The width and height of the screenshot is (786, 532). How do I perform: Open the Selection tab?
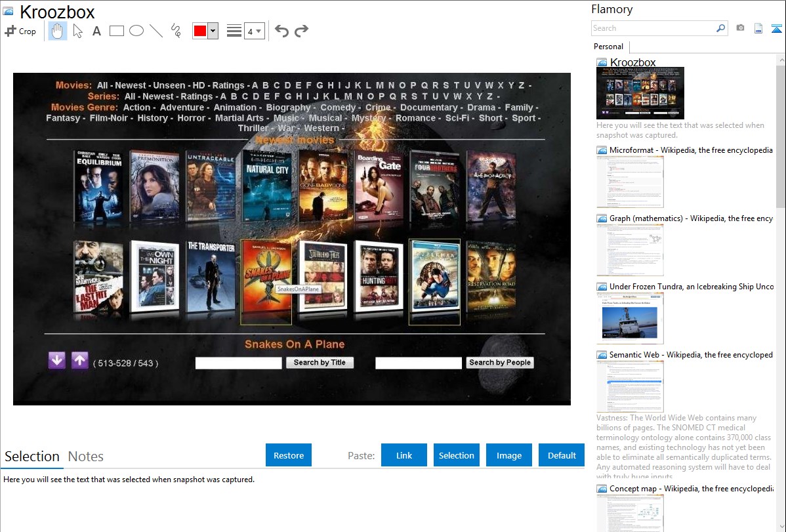pos(32,457)
